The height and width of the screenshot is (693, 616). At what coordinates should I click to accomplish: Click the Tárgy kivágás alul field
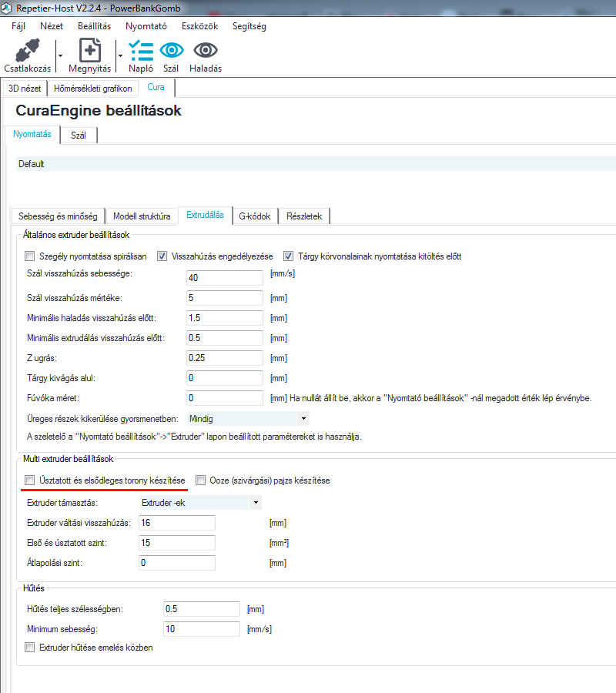(225, 378)
